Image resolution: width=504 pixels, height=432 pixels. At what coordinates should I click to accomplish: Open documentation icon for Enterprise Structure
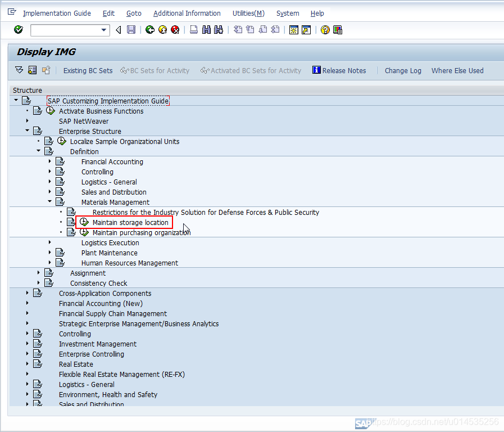(38, 131)
